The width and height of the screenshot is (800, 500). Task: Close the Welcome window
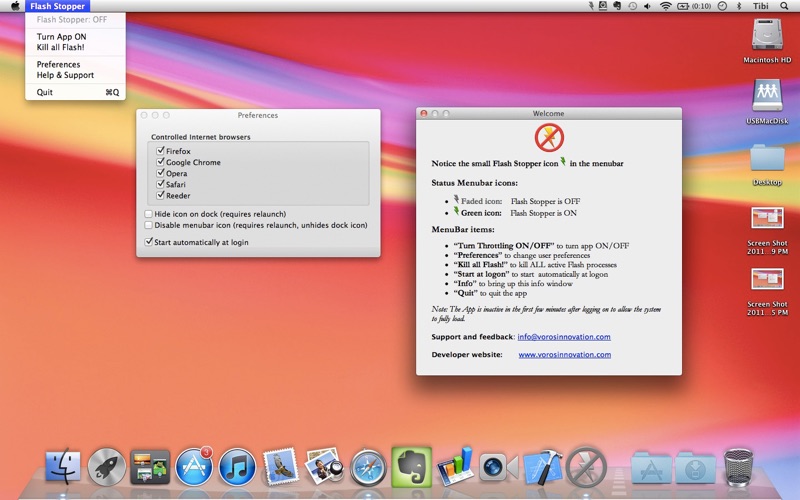[423, 113]
